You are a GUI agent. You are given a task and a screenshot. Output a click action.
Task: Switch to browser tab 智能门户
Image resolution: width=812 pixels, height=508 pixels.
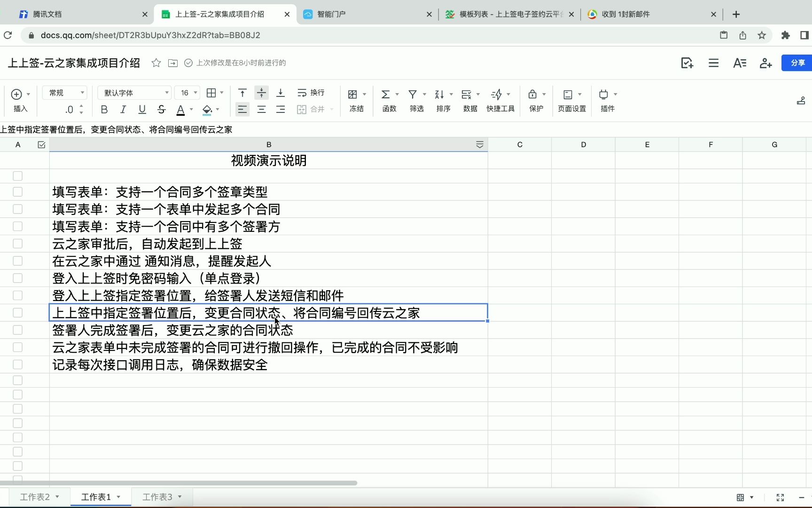368,14
